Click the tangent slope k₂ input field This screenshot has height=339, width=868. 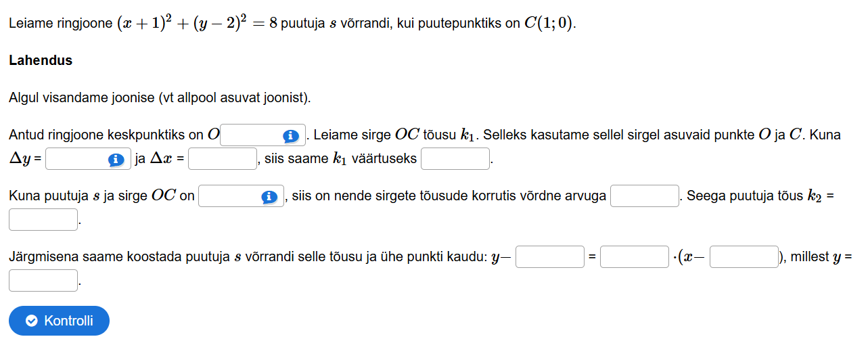click(x=43, y=220)
